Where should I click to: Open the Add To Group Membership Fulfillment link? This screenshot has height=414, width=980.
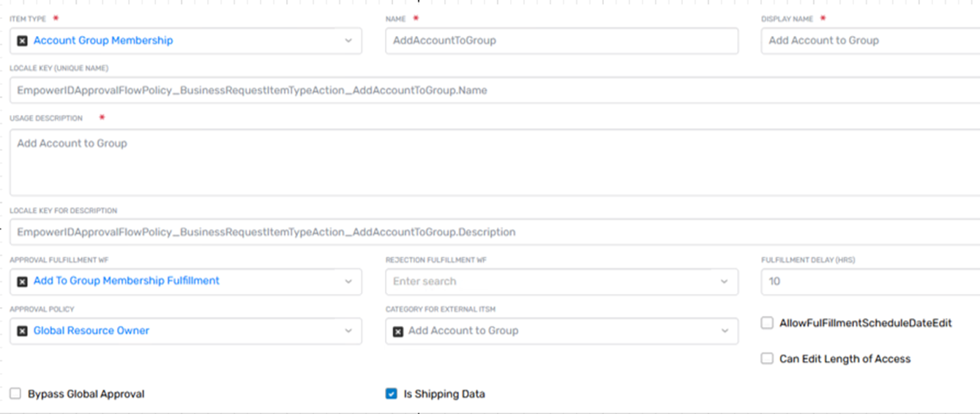[127, 281]
